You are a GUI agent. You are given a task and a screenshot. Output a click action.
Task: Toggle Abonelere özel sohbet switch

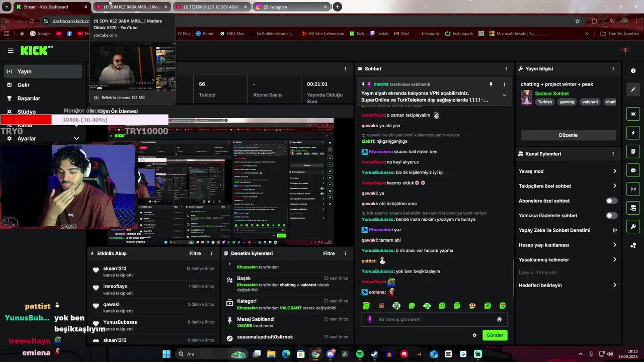click(611, 201)
